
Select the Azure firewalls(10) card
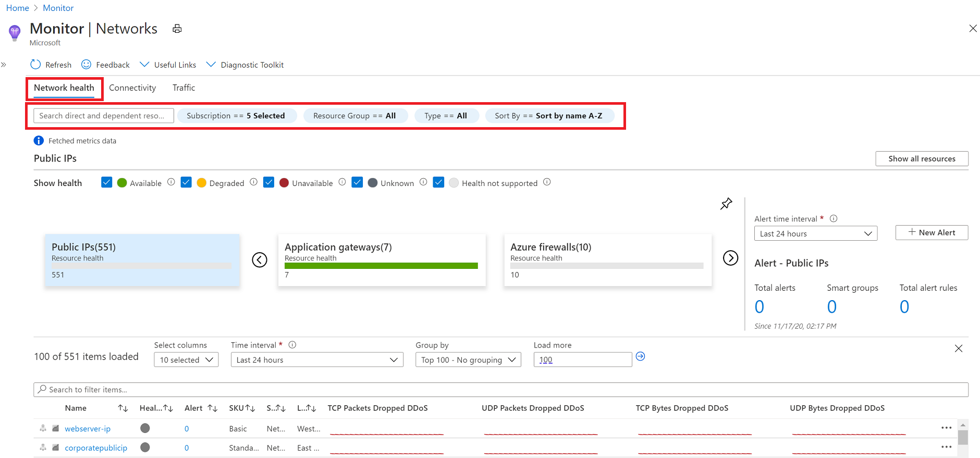pos(608,260)
